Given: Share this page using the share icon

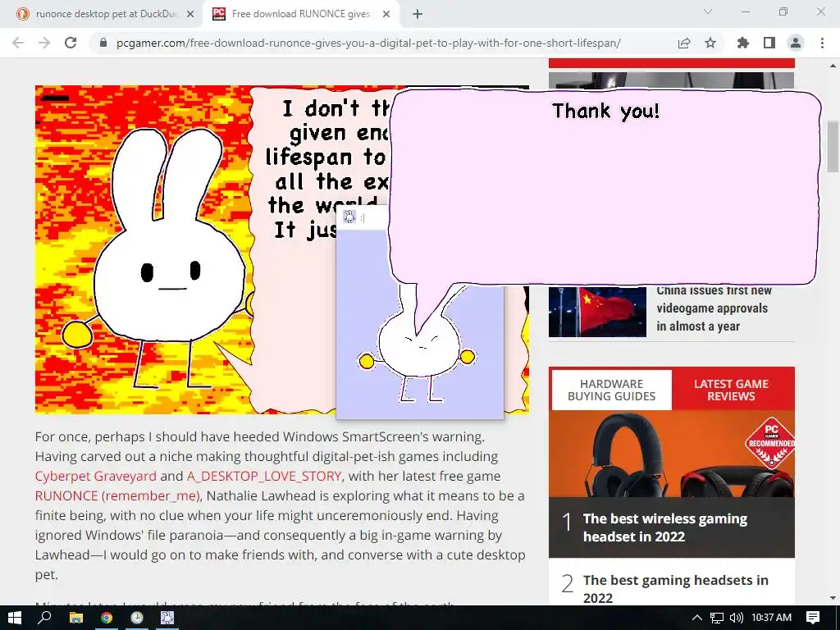Looking at the screenshot, I should pyautogui.click(x=684, y=43).
